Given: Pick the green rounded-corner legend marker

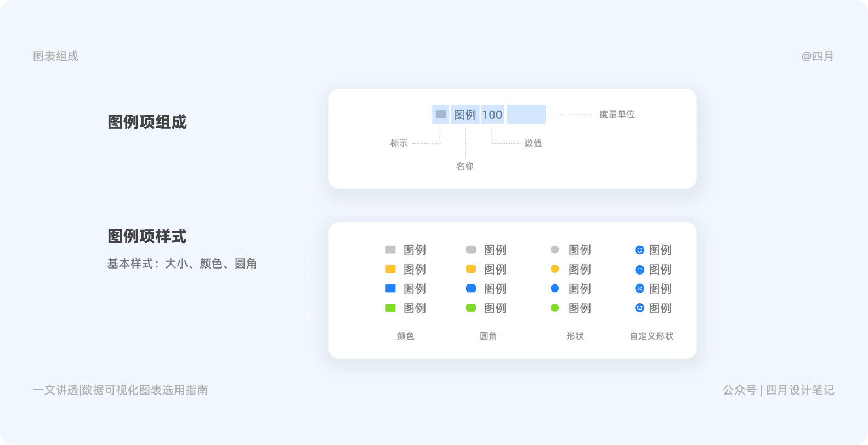Looking at the screenshot, I should [471, 308].
